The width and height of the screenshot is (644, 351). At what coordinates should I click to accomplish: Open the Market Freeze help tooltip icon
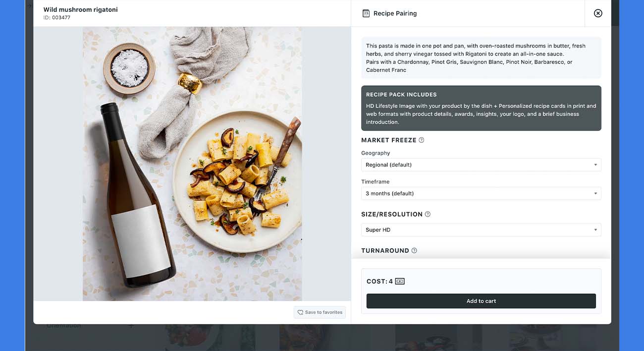point(422,140)
